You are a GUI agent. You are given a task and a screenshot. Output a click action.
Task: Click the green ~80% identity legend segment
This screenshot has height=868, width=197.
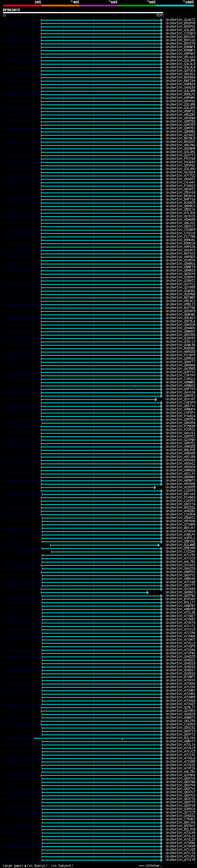tap(137, 6)
